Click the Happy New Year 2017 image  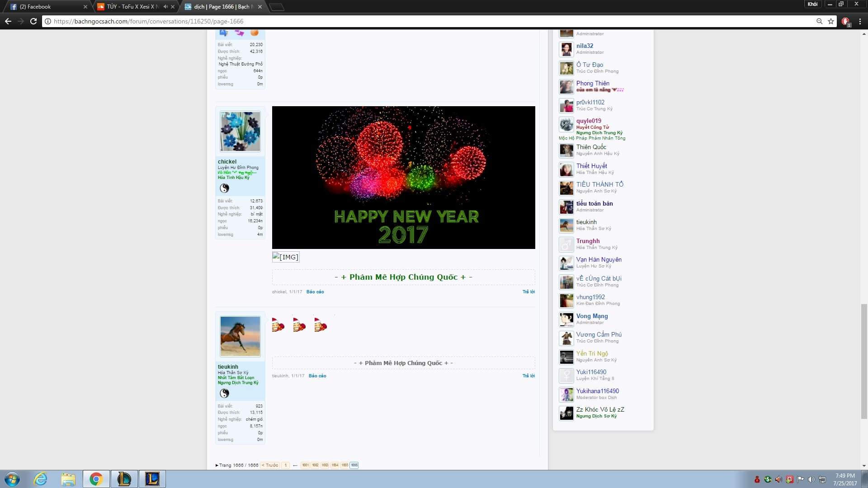(x=403, y=178)
